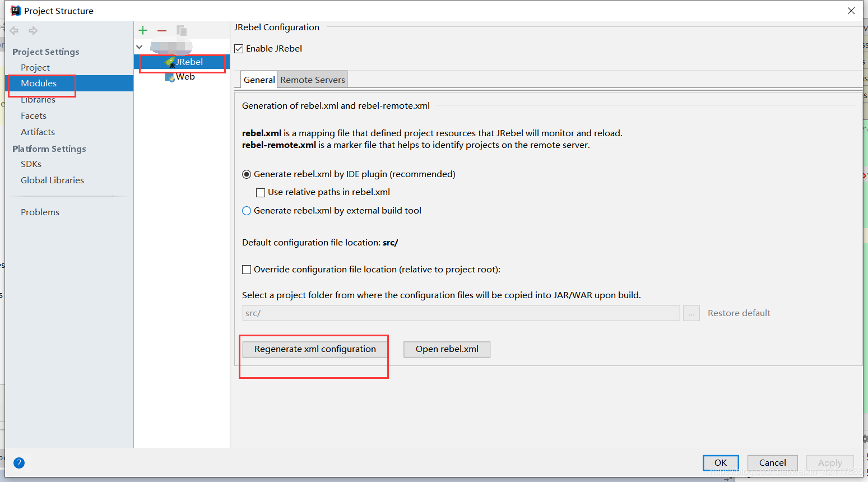Screen dimensions: 868x482
Task: Enable Override configuration file location checkbox
Action: click(247, 270)
